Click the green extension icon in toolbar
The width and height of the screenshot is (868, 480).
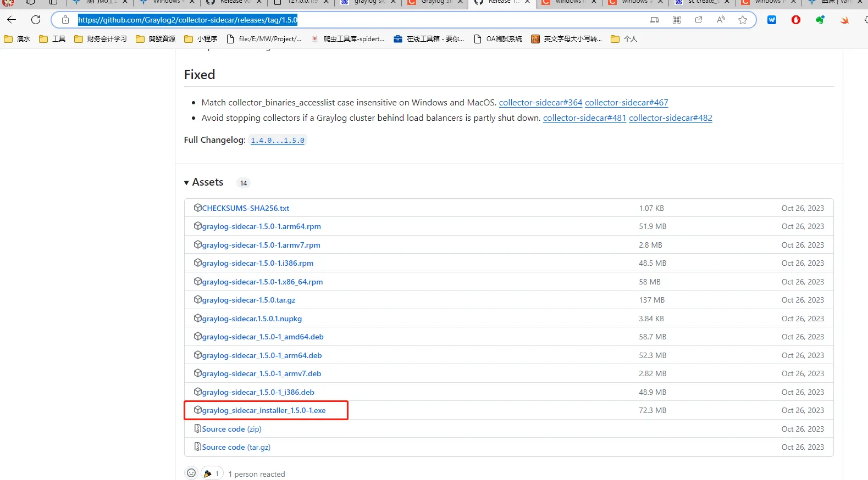click(820, 20)
